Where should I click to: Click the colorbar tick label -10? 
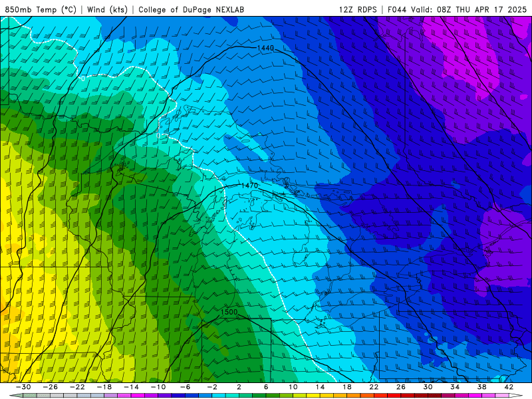158,387
